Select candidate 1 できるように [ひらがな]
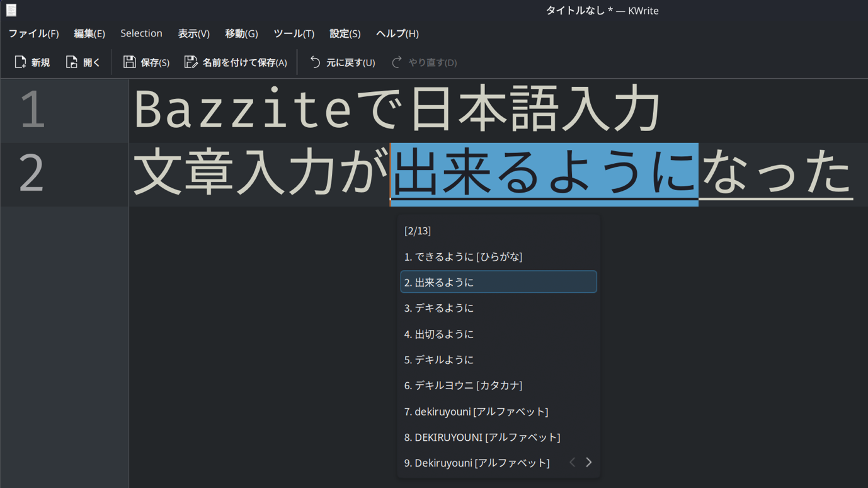 click(498, 256)
